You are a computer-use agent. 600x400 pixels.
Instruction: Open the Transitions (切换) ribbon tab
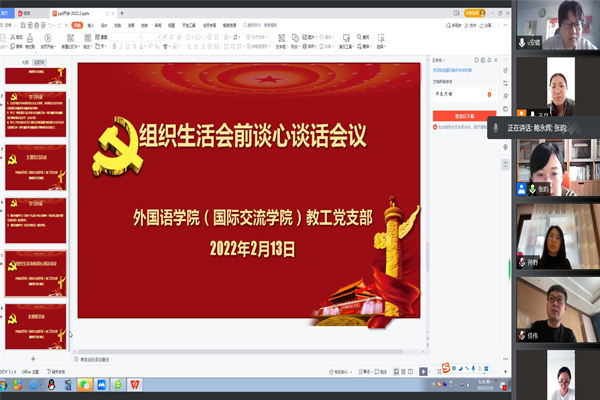(x=117, y=25)
